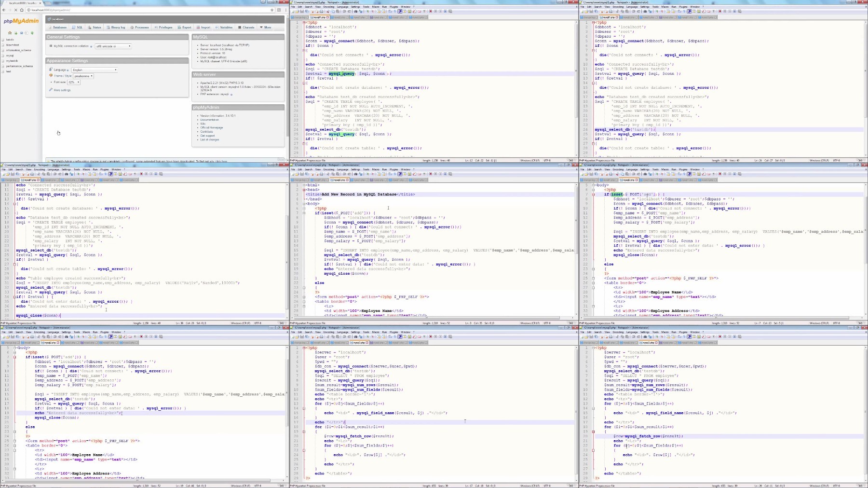Select performance_schema database in phpMyAdmin sidebar
868x488 pixels.
tap(19, 66)
